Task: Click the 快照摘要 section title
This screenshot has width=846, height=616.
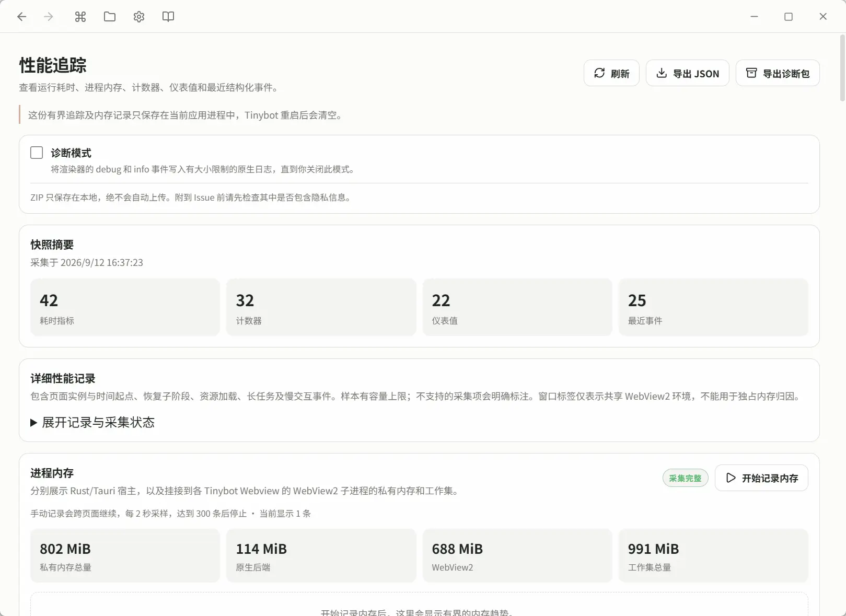Action: (52, 245)
